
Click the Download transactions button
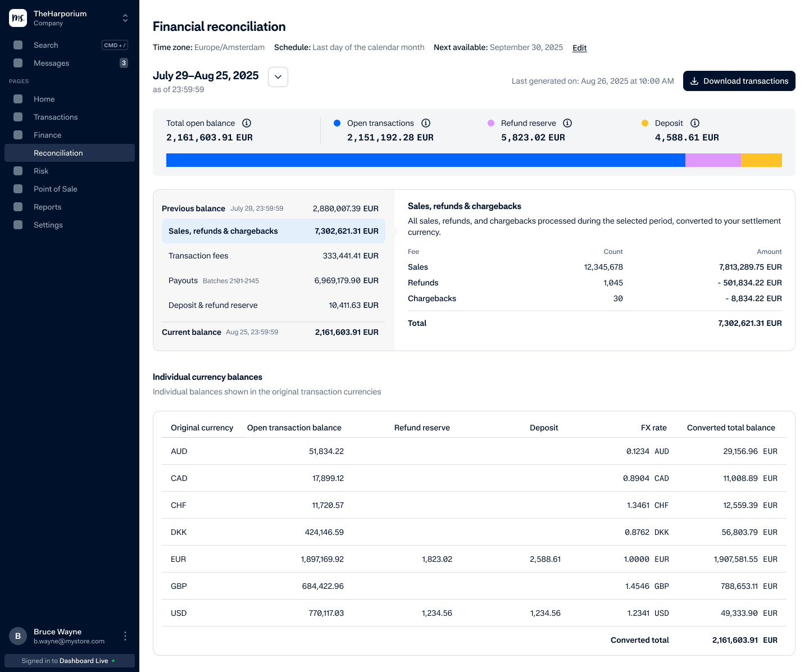tap(739, 81)
